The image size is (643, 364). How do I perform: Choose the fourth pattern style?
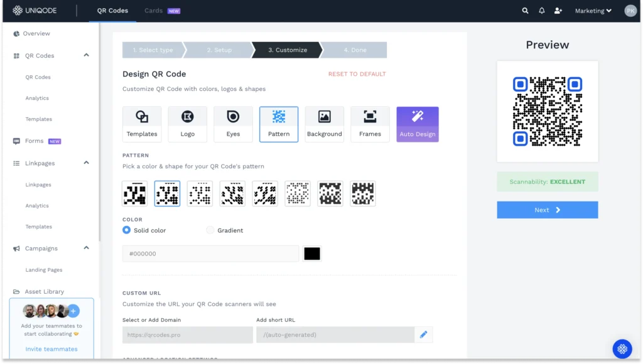232,193
